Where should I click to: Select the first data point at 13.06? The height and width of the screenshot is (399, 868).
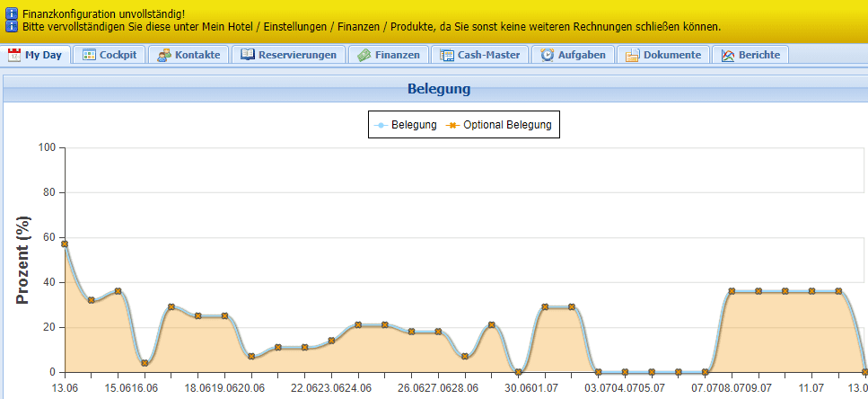click(65, 244)
